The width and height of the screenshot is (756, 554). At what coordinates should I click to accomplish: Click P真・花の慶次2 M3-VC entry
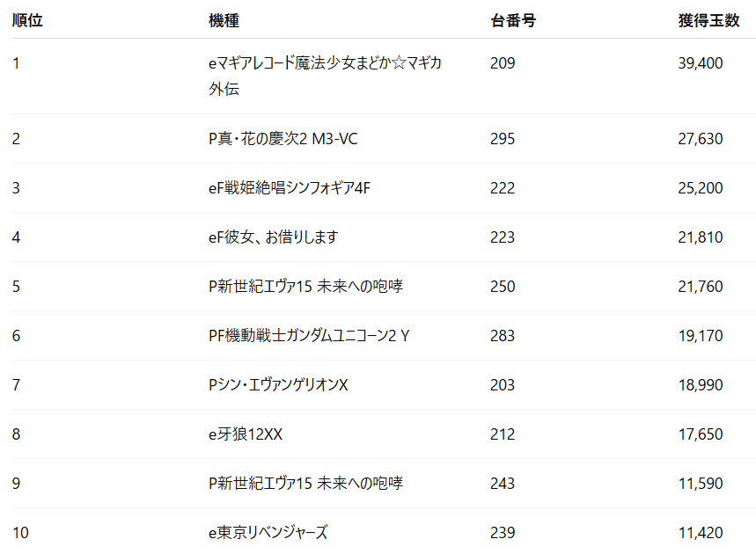point(283,139)
